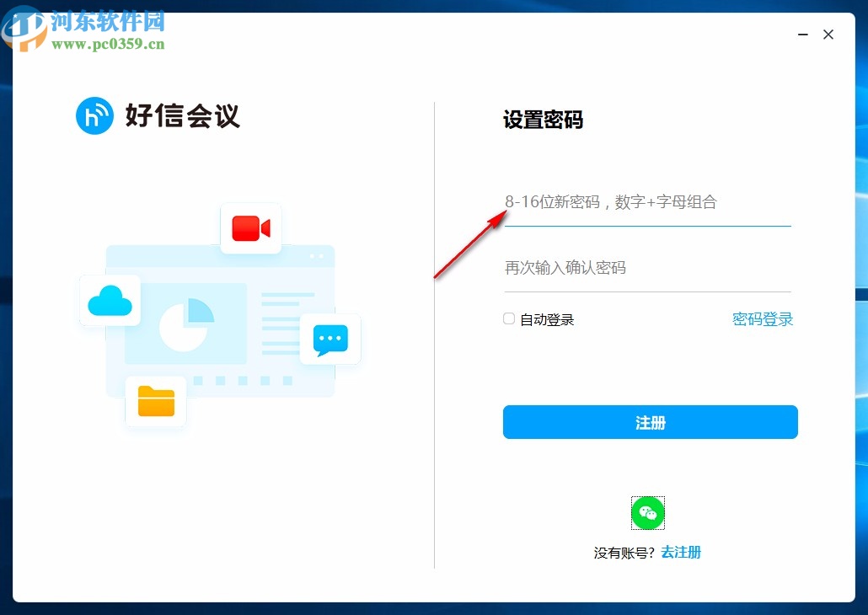Open 密码登录 to switch login mode
The width and height of the screenshot is (868, 615).
click(762, 319)
